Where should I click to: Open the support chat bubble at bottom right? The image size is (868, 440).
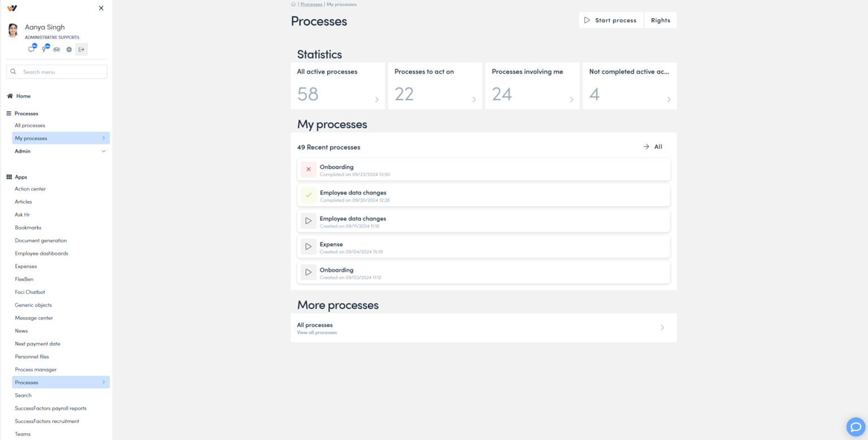coord(855,426)
